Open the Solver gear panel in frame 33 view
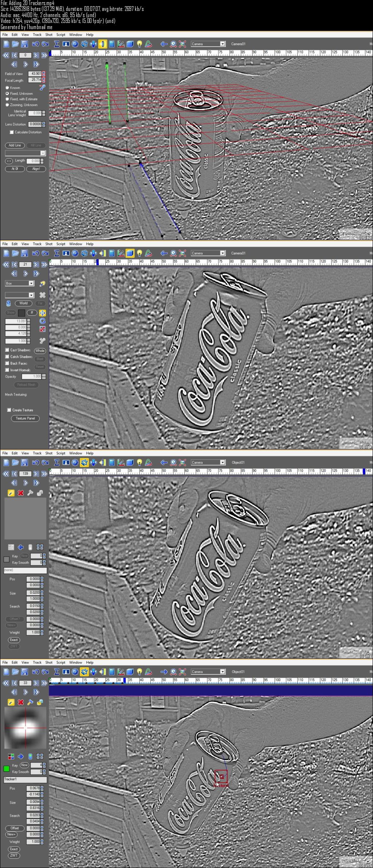Viewport: 373px width, 868px height. pos(75,672)
